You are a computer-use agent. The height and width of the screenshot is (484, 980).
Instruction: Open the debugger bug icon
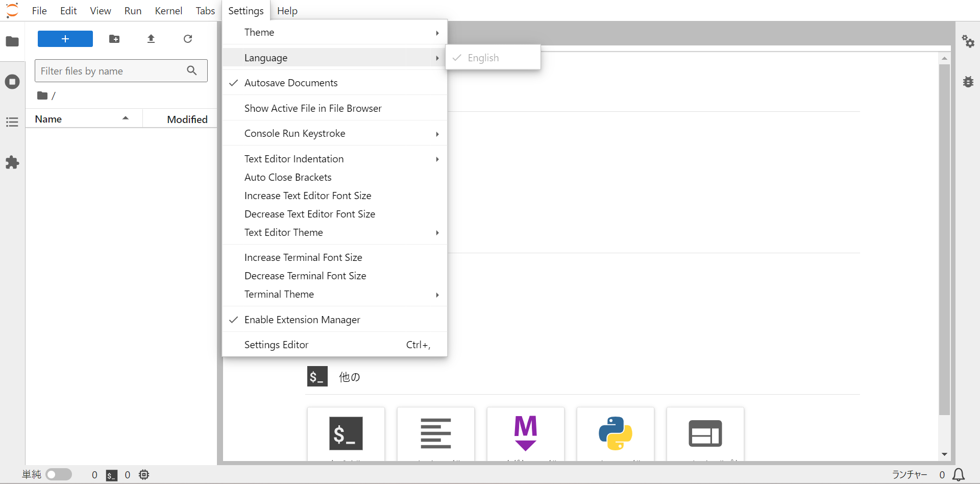click(968, 82)
